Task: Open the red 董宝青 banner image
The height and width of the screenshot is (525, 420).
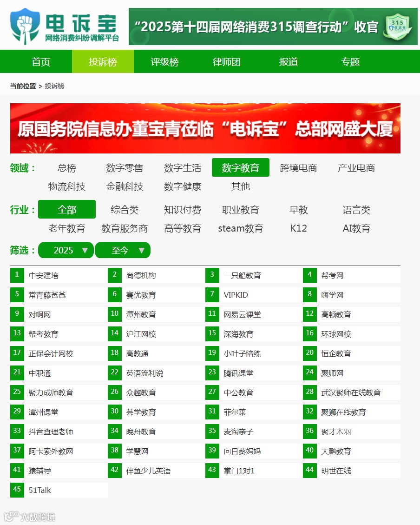Action: point(205,128)
